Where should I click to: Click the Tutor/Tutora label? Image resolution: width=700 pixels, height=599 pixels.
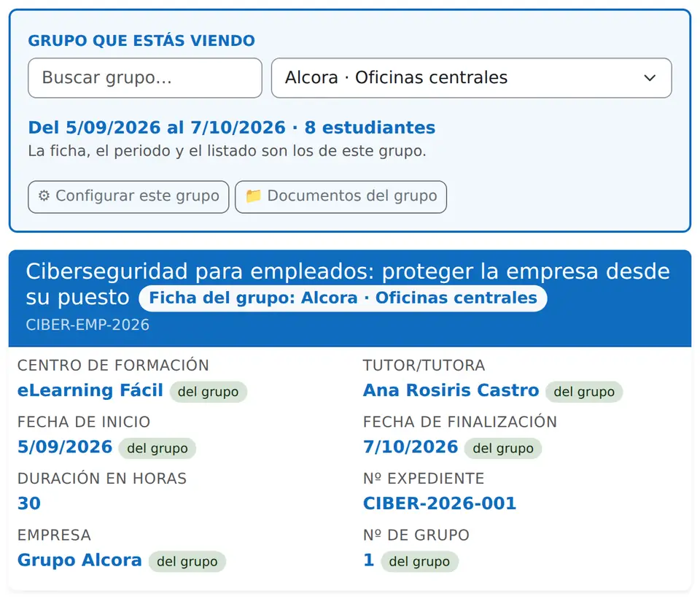(424, 366)
